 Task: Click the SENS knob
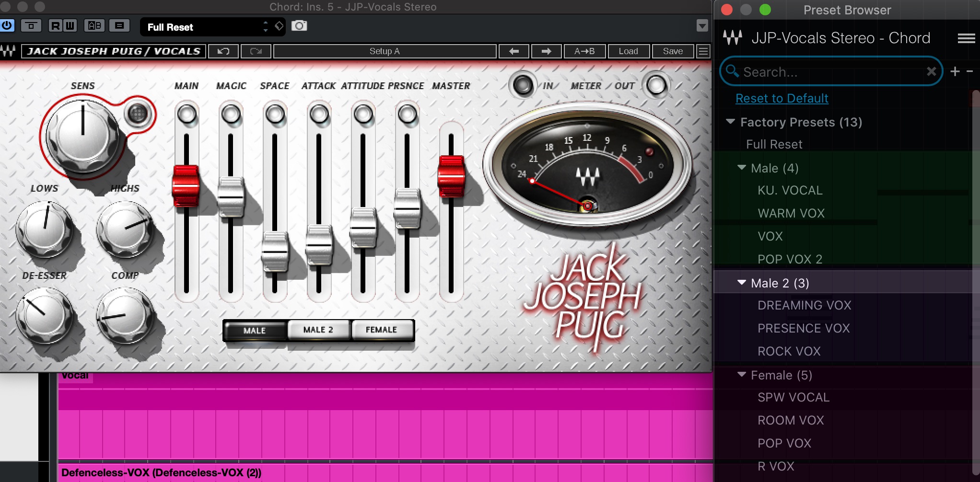82,136
